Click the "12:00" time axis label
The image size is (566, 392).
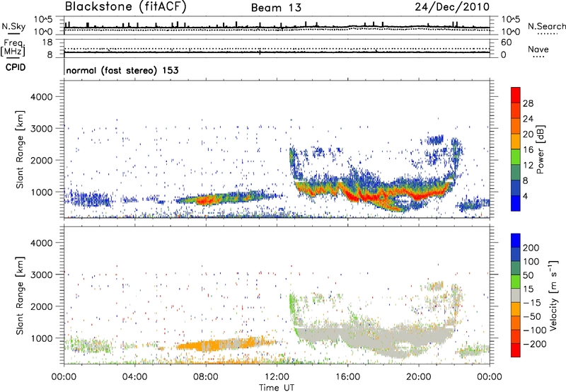(277, 377)
